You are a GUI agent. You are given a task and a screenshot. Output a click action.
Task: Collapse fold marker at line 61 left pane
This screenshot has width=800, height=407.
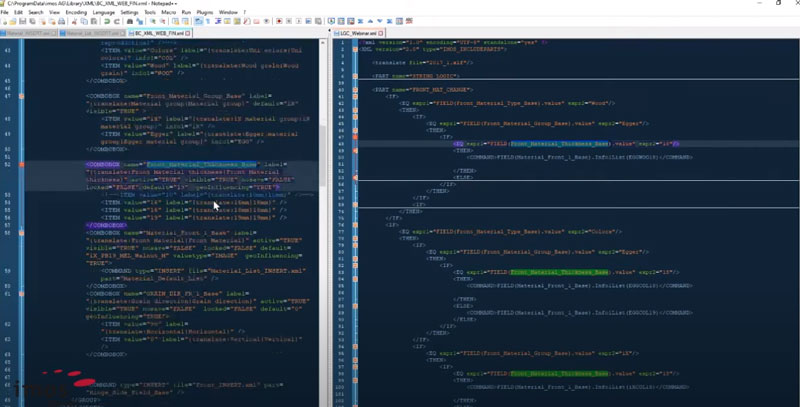(21, 294)
